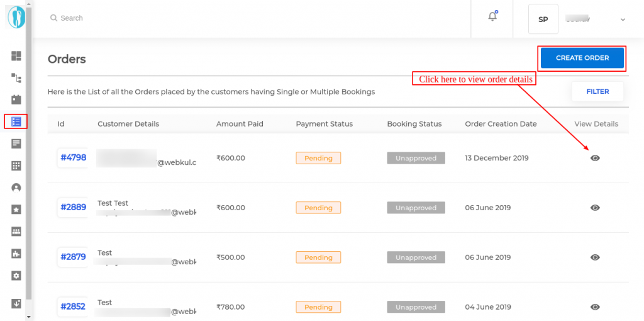View details eye icon for order #2889
Viewport: 644px width, 321px height.
595,208
